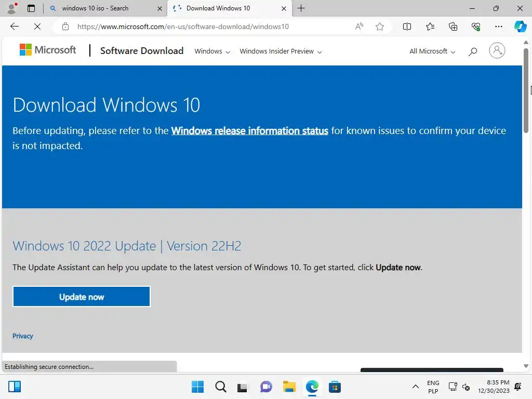Sign in with the account icon

pos(497,50)
